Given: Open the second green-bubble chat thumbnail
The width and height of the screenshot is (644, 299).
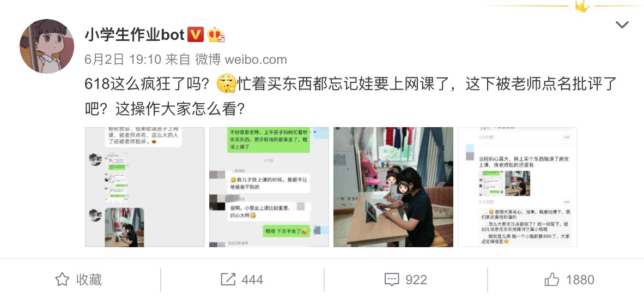Looking at the screenshot, I should [269, 187].
